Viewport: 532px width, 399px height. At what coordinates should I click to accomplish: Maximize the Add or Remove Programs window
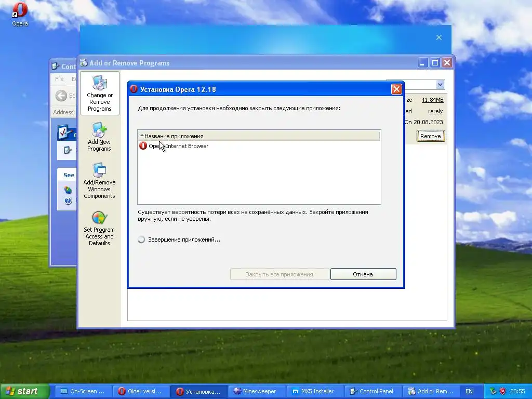click(x=435, y=63)
